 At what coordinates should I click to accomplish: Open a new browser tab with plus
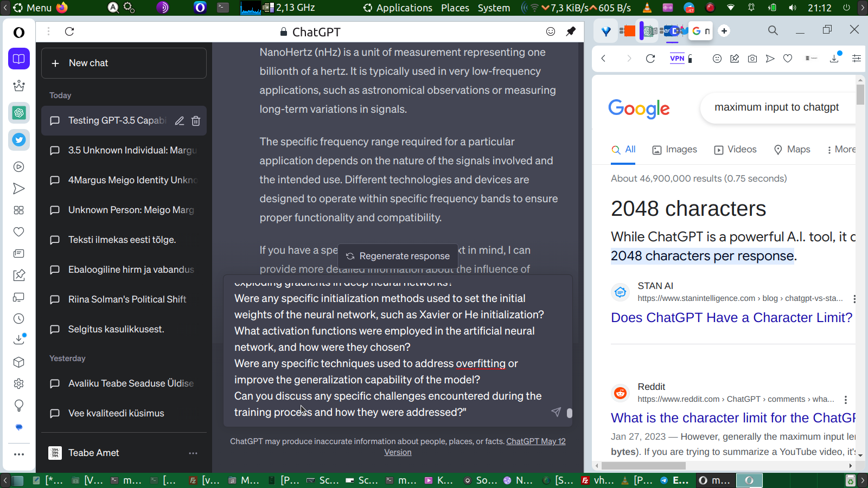pyautogui.click(x=724, y=31)
